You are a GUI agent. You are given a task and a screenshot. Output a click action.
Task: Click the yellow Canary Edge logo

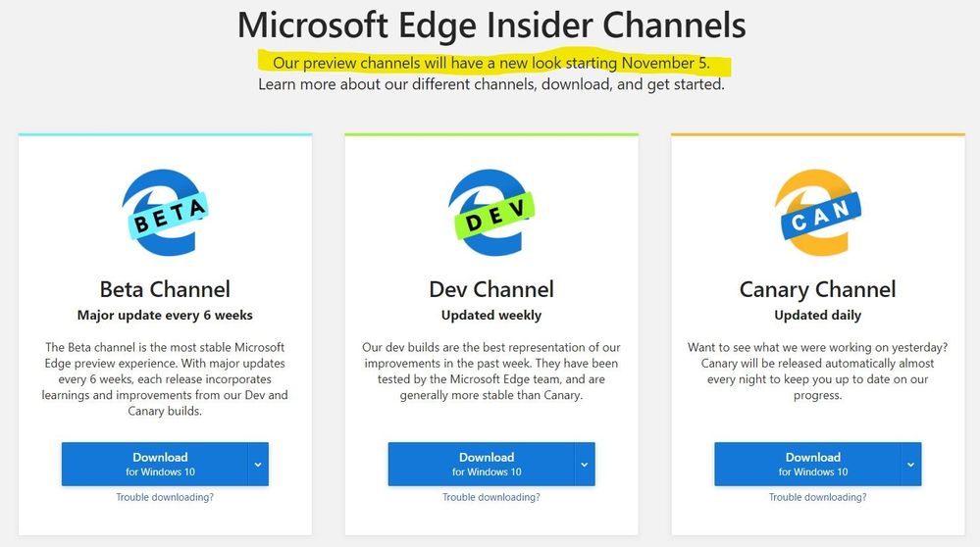[x=817, y=213]
